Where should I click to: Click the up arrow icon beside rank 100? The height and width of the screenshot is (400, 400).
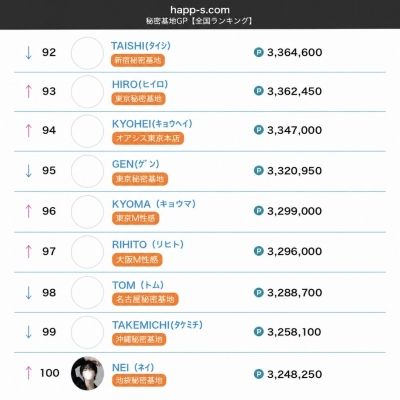click(x=29, y=373)
